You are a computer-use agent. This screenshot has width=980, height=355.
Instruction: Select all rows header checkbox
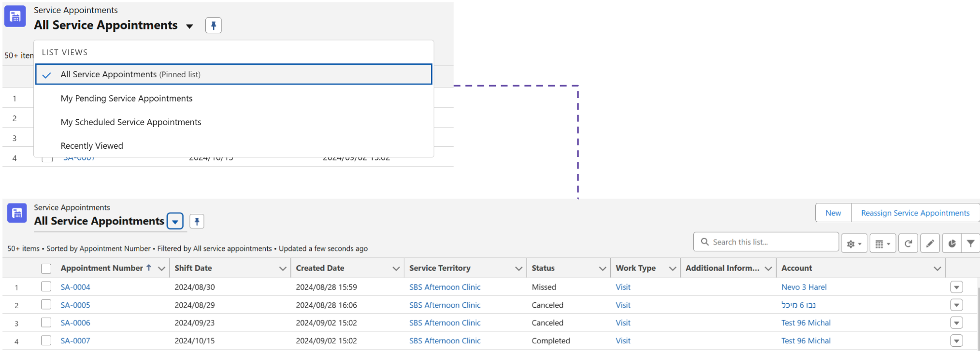(46, 269)
